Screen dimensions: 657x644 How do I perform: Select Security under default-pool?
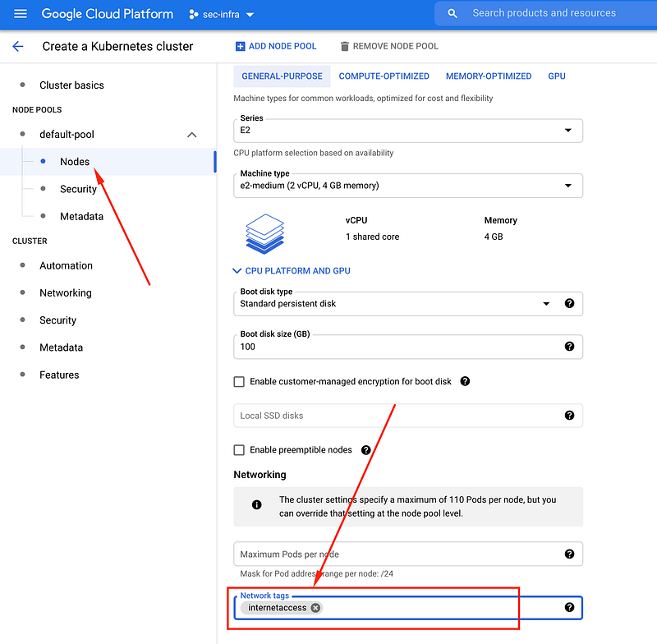tap(78, 189)
